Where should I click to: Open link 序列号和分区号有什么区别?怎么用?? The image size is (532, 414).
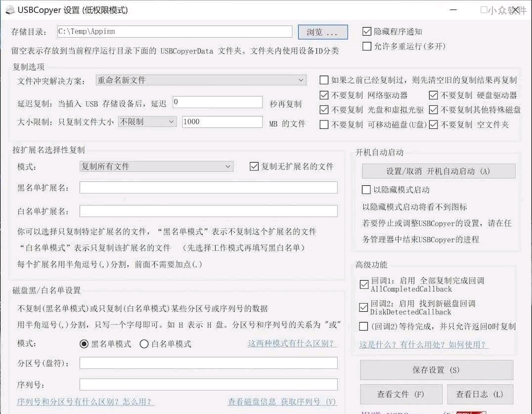pos(85,402)
